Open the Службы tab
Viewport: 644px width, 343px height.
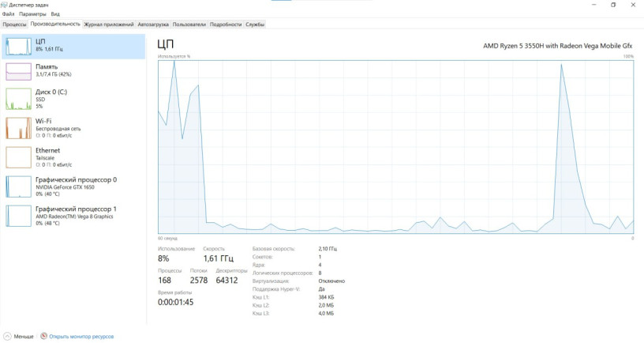coord(255,24)
